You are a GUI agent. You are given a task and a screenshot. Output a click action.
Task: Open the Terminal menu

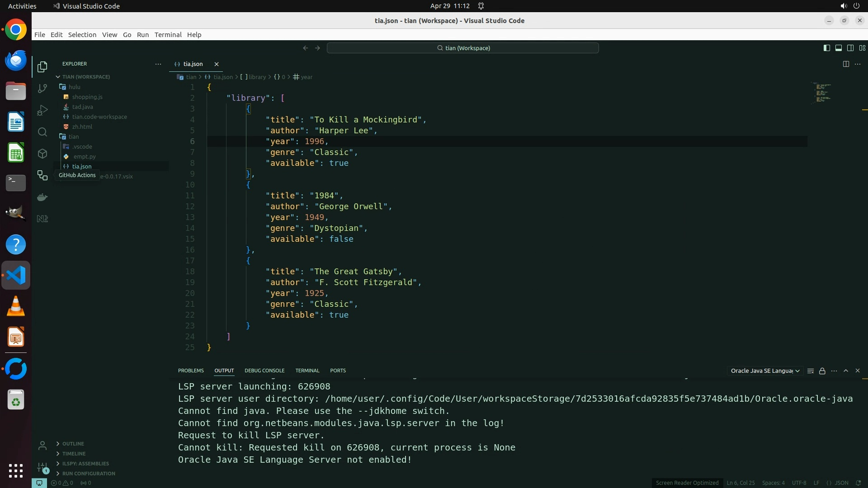(x=168, y=35)
